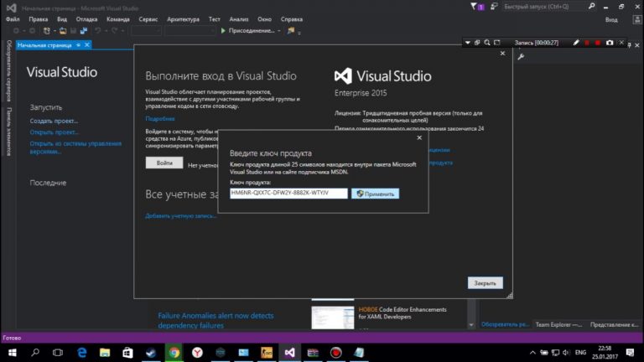Open the Архитектура menu

click(x=183, y=19)
